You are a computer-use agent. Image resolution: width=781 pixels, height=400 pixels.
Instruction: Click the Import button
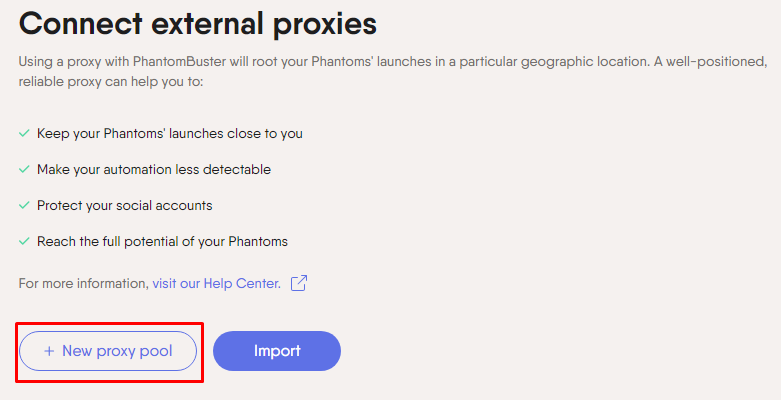click(x=277, y=351)
